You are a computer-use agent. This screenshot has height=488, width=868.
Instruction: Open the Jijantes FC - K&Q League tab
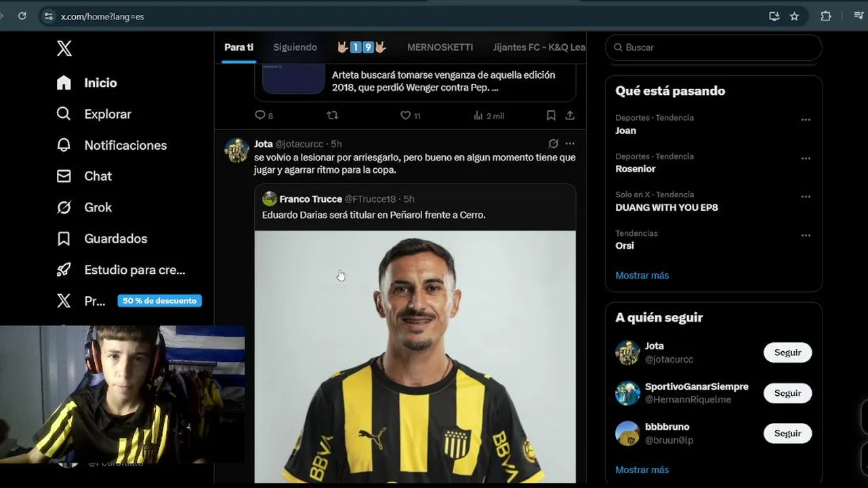pos(539,47)
